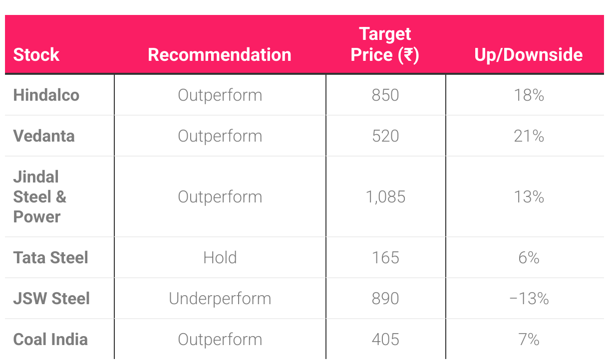Image resolution: width=609 pixels, height=364 pixels.
Task: Select the Coal India stock name
Action: [x=50, y=340]
